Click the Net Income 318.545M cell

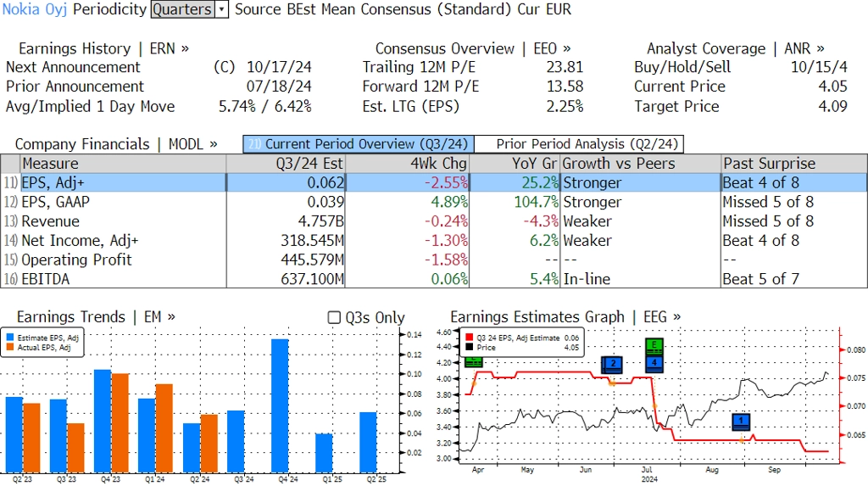click(x=286, y=241)
